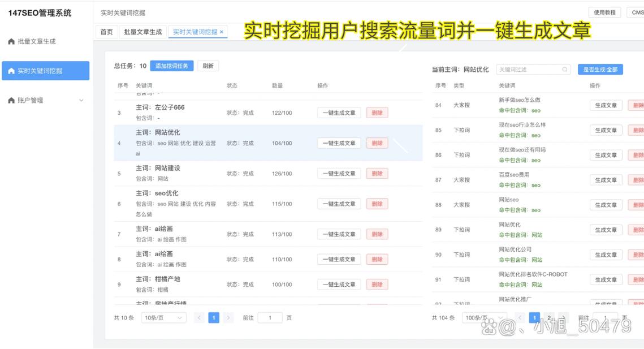Click the 添加挖词任务 button
Viewport: 644px width, 349px height.
[x=172, y=66]
